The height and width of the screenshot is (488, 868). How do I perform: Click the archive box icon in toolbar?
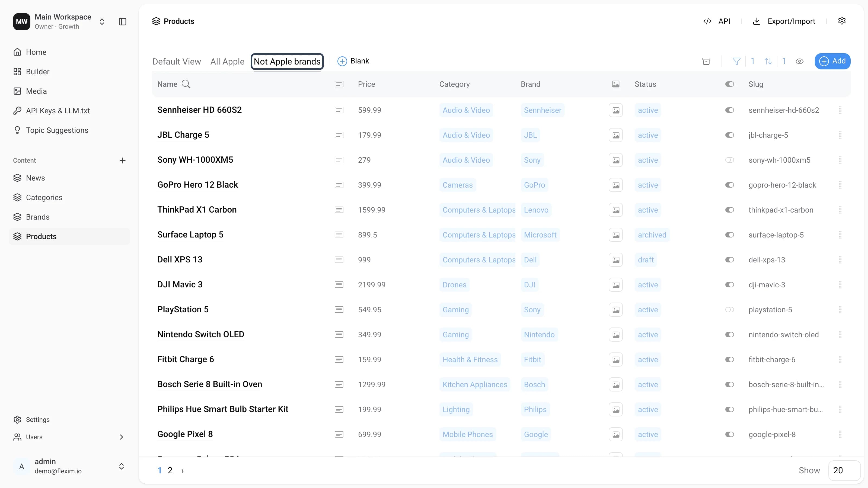click(x=706, y=61)
